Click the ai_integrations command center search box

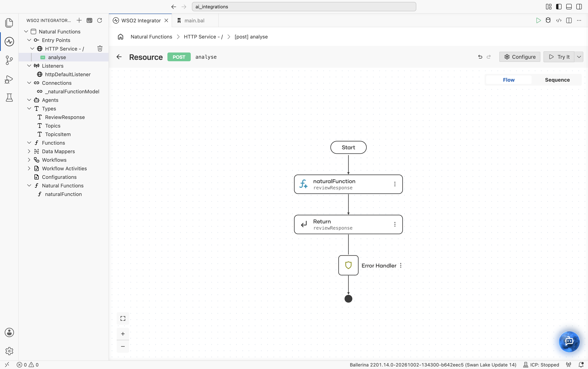click(x=304, y=7)
